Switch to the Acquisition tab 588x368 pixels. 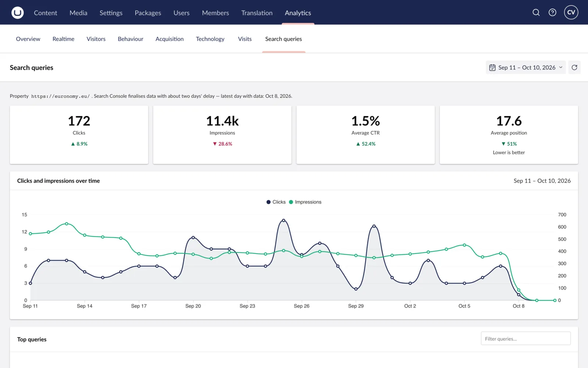(169, 39)
